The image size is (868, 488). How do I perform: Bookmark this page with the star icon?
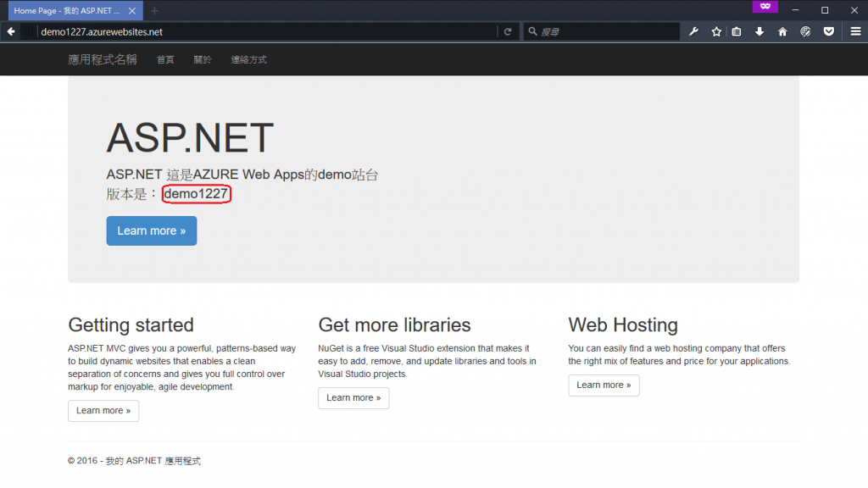(716, 31)
